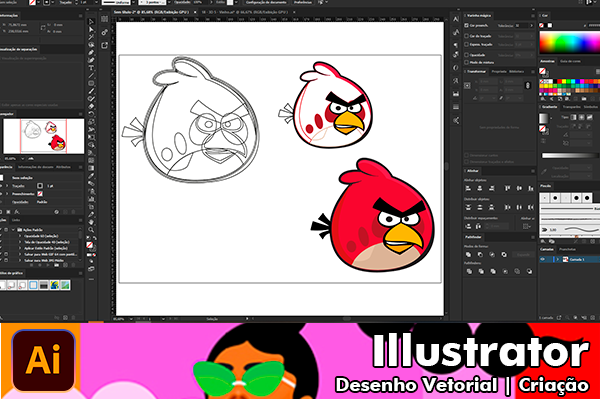Screen dimensions: 600x400
Task: Expand Preenchimento row in Appearance panel
Action: pos(7,194)
